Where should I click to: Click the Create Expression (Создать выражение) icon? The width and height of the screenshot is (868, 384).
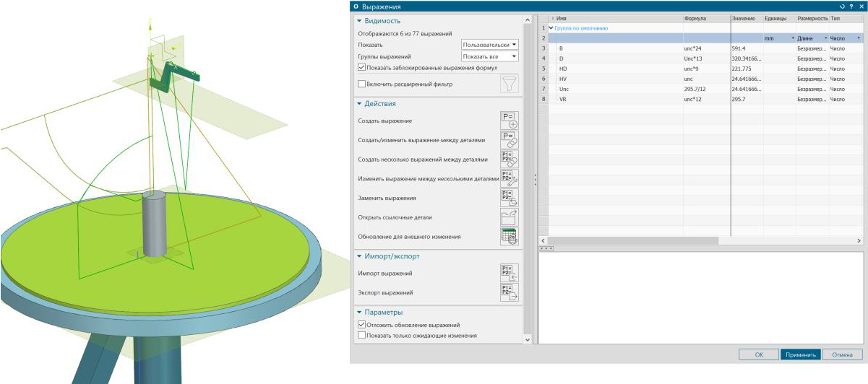(x=510, y=121)
